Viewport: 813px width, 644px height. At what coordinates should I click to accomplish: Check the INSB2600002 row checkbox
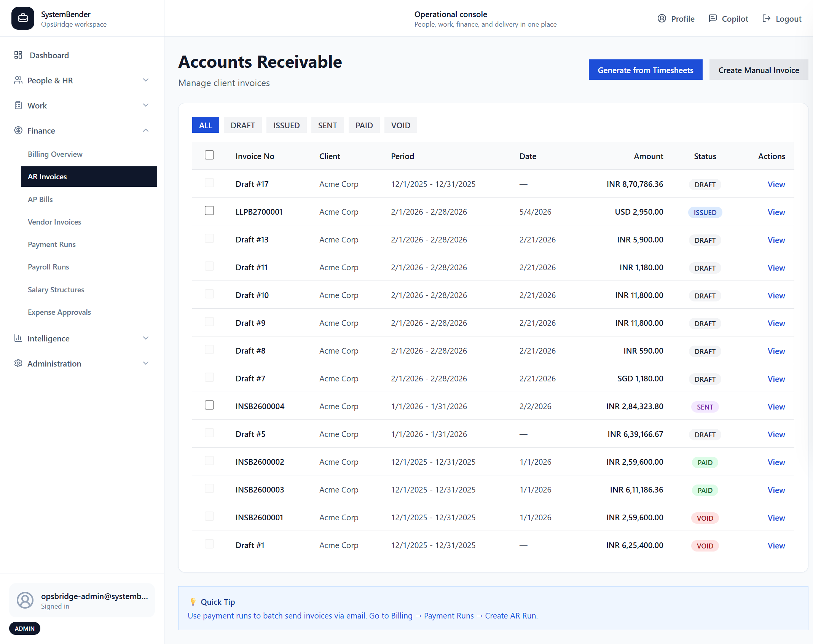pyautogui.click(x=209, y=461)
